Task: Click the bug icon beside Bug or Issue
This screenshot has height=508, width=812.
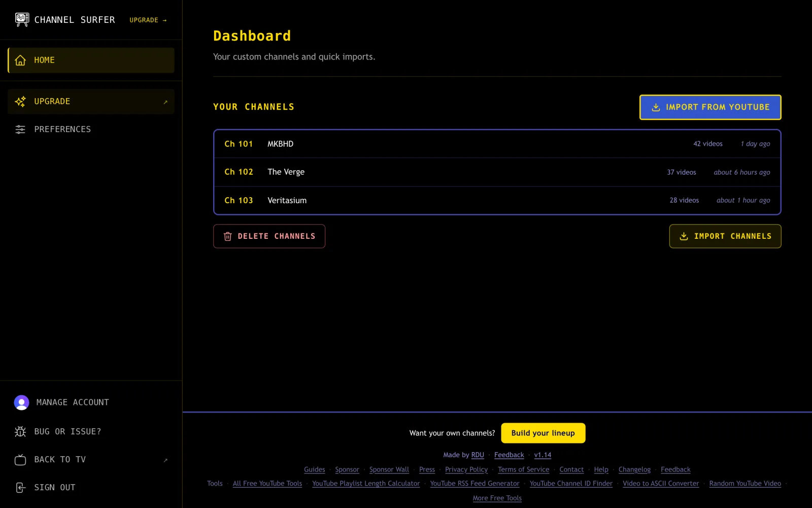Action: (20, 432)
